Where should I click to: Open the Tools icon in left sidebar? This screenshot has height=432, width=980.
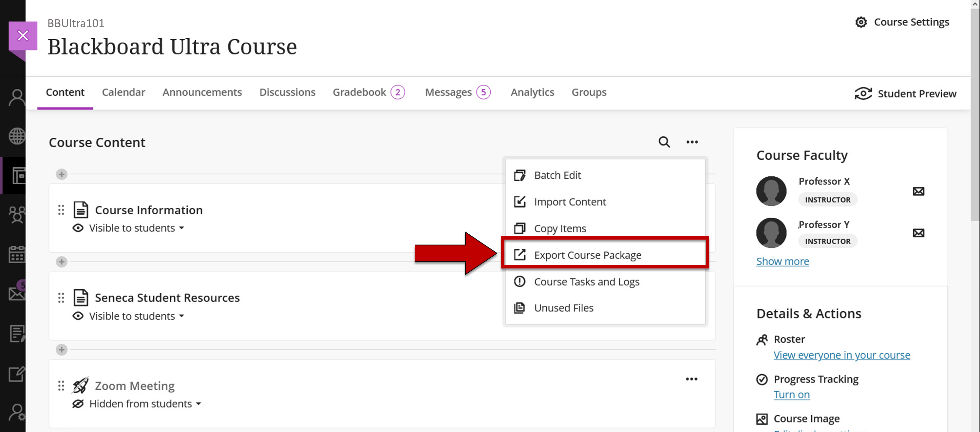coord(17,374)
